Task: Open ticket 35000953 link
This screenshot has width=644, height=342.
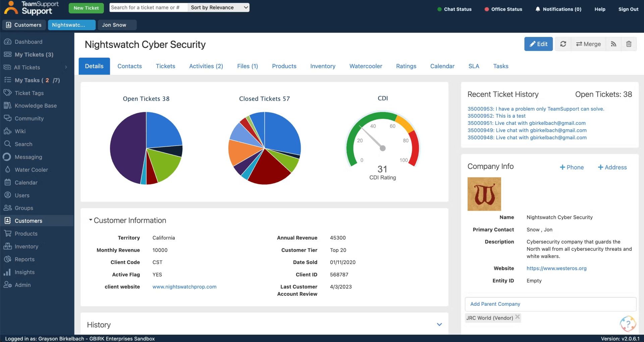Action: [536, 109]
